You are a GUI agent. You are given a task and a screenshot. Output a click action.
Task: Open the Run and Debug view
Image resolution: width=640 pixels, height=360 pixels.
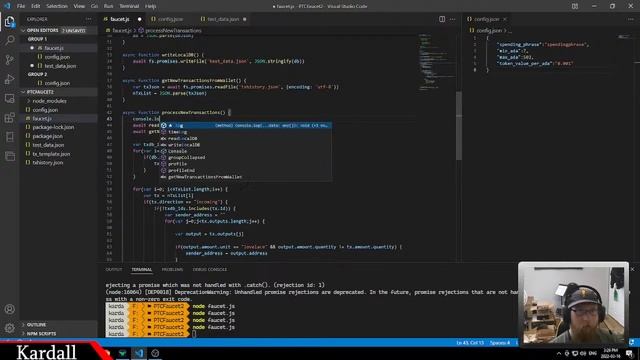(x=9, y=79)
